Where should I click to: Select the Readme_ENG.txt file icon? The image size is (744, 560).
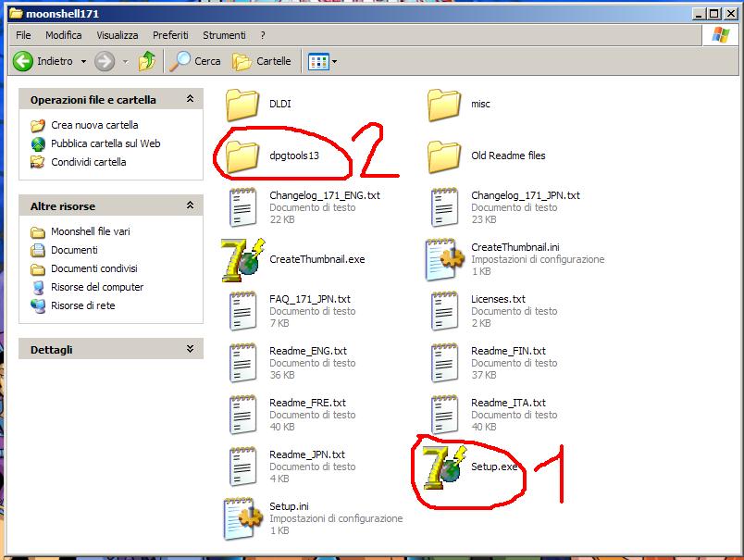point(242,363)
